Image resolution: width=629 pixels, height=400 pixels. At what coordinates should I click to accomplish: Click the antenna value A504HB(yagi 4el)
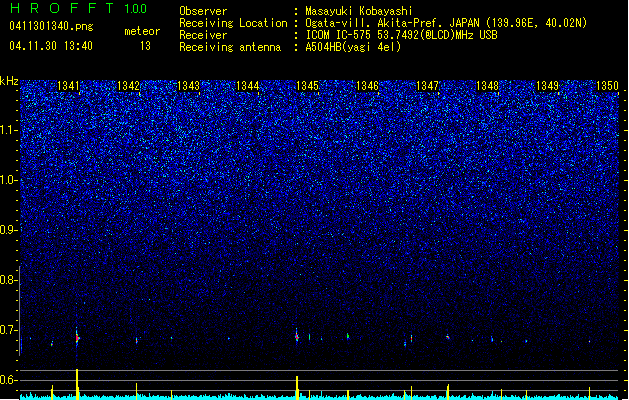pyautogui.click(x=353, y=47)
